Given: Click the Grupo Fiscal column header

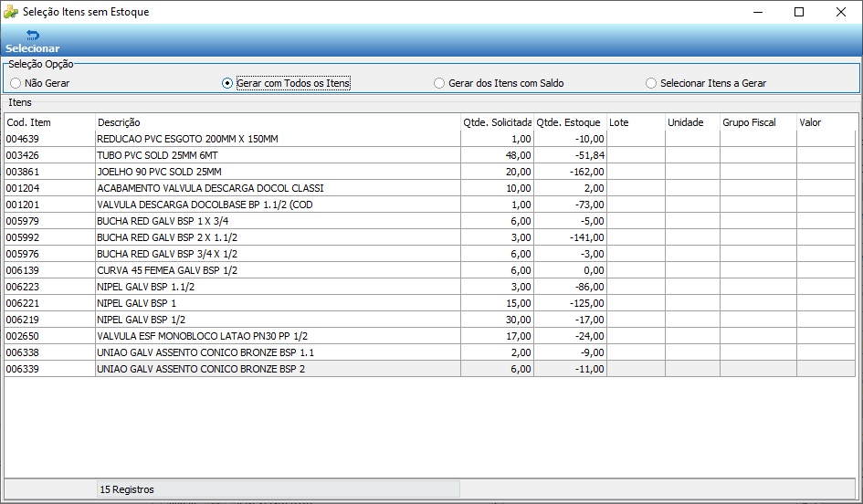Looking at the screenshot, I should click(758, 122).
